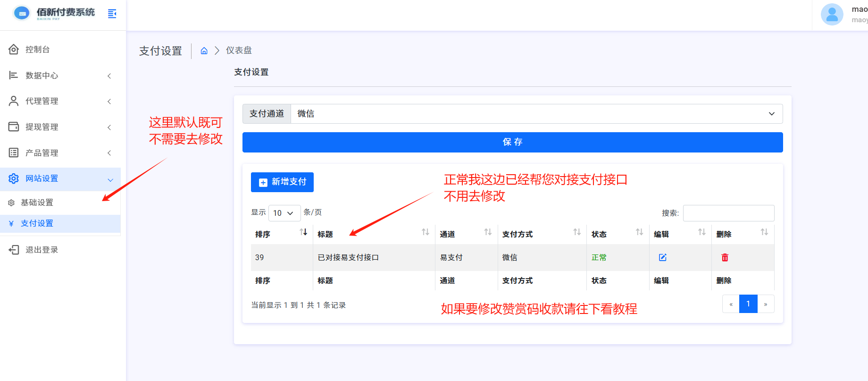The width and height of the screenshot is (868, 381).
Task: Click the edit icon for row 39
Action: (x=662, y=257)
